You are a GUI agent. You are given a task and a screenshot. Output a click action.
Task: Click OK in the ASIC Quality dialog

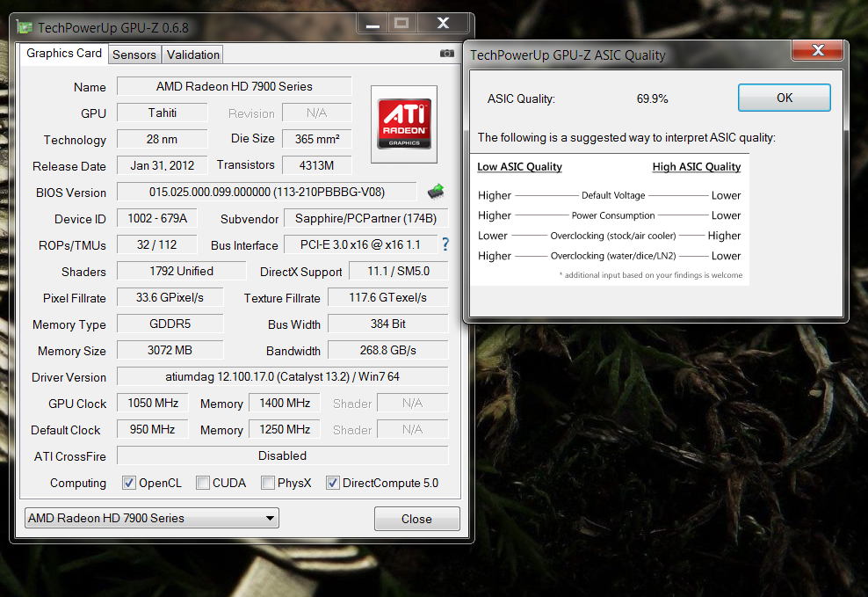point(785,98)
